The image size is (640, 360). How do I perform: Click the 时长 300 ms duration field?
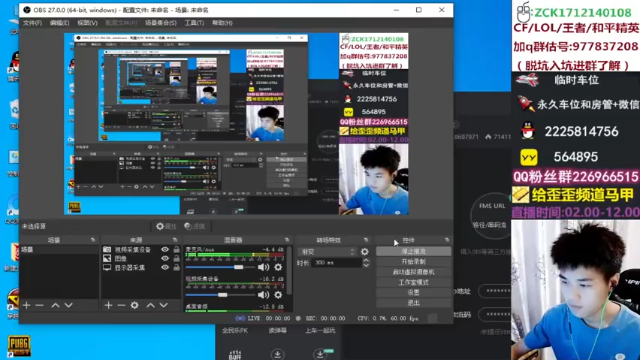[x=336, y=263]
